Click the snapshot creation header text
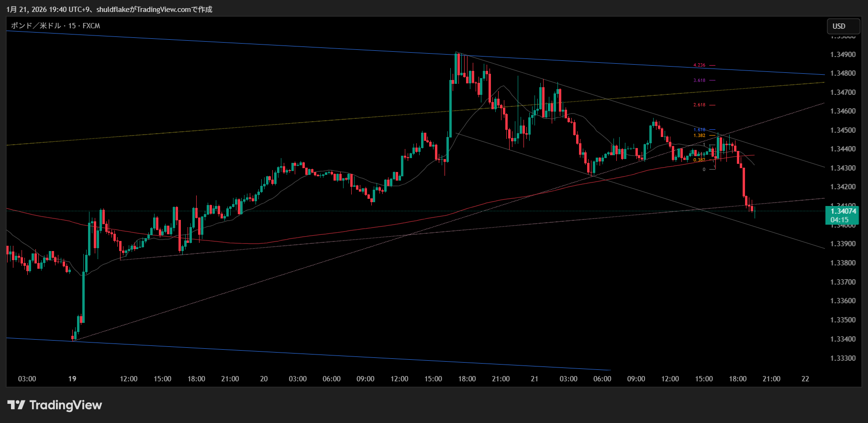Image resolution: width=868 pixels, height=423 pixels. tap(109, 10)
